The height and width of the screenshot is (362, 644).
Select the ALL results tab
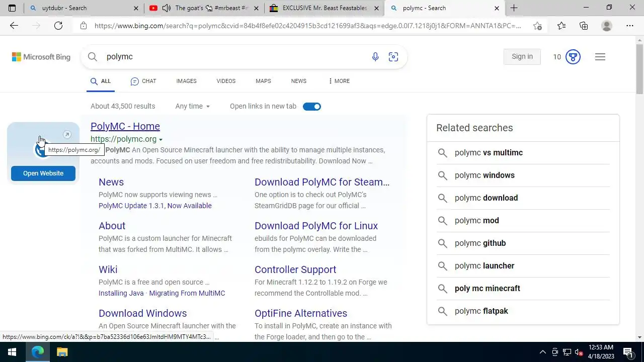[x=101, y=81]
